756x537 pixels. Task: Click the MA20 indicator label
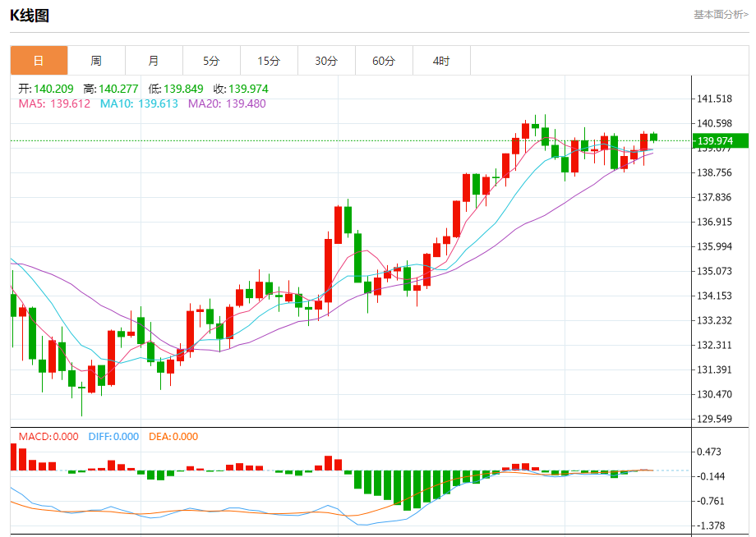pyautogui.click(x=227, y=103)
